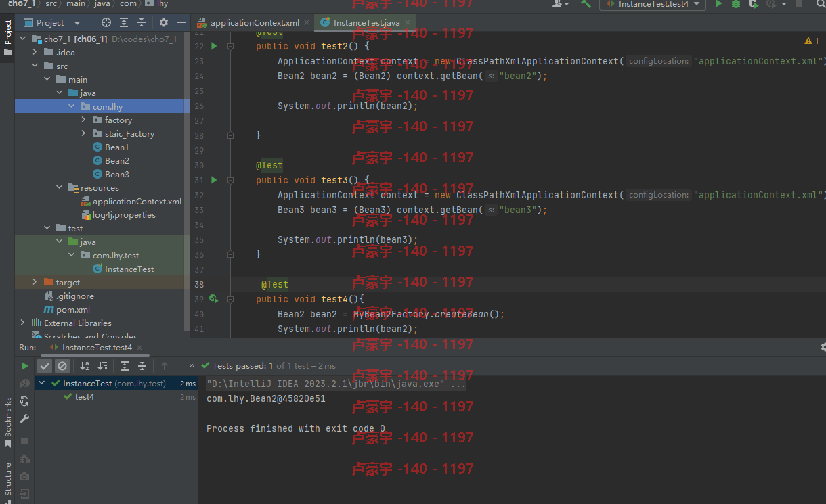
Task: Show more Run toolbar actions chevron
Action: coord(192,366)
